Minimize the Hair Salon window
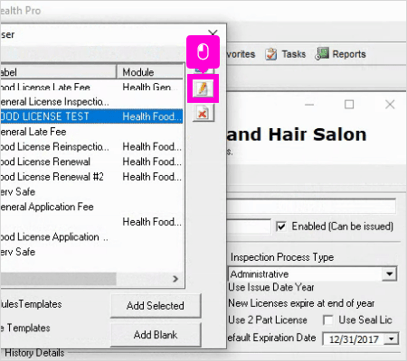The width and height of the screenshot is (407, 361). point(309,105)
